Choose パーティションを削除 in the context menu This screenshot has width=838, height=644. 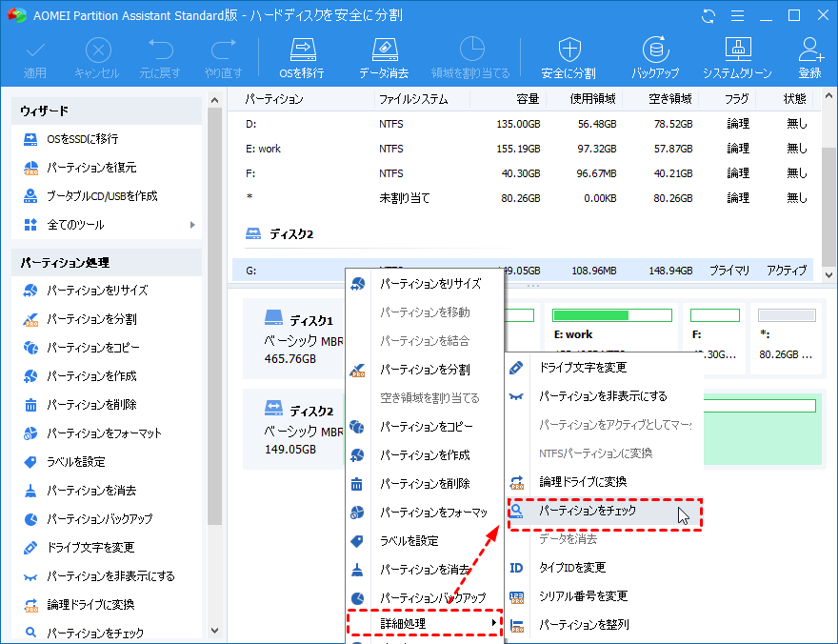pos(425,484)
